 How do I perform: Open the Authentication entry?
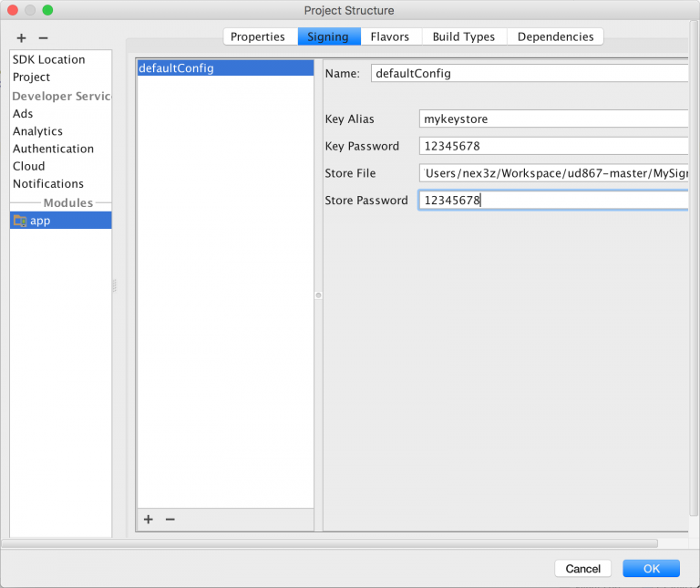pos(53,149)
